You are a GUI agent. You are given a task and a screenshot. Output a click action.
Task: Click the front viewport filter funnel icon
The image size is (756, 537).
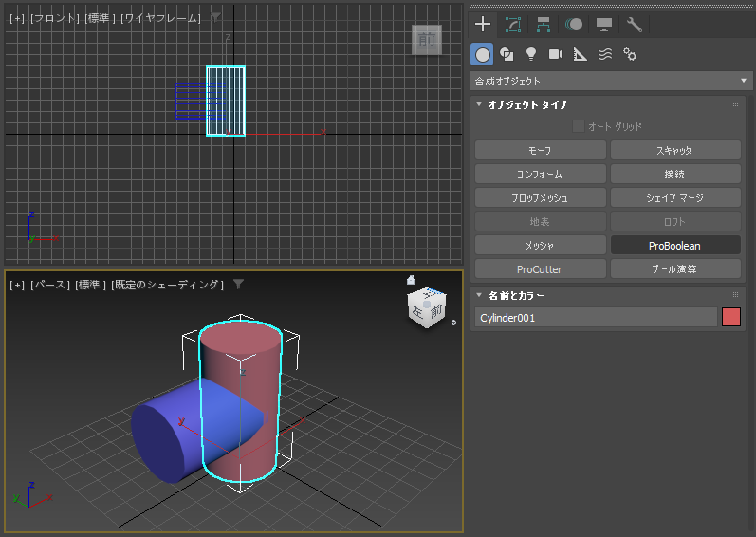pyautogui.click(x=215, y=17)
